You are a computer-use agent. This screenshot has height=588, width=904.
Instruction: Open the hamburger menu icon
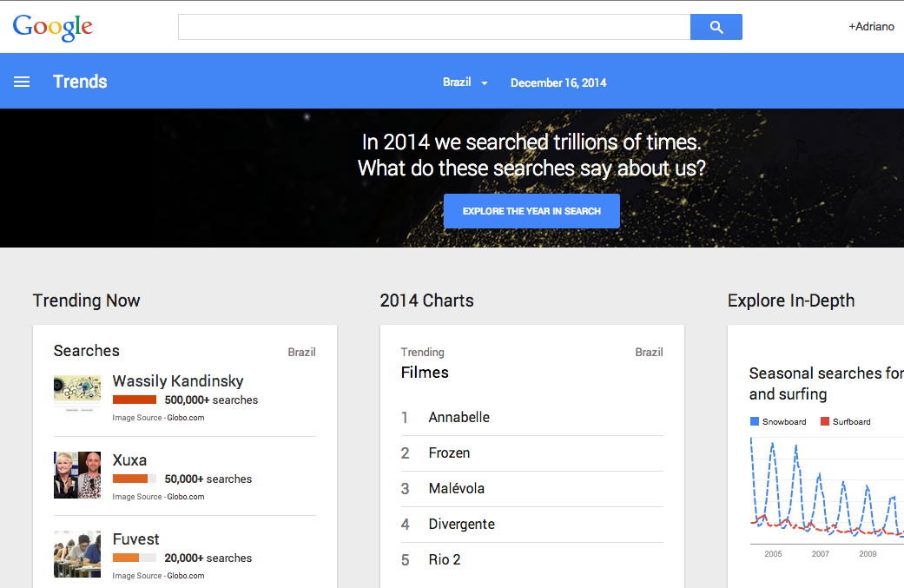[x=22, y=82]
